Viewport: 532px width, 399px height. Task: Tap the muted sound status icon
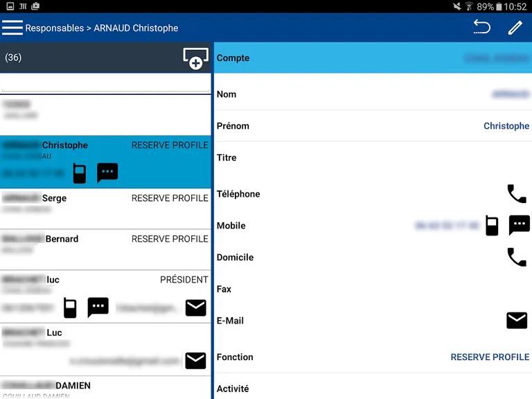(x=457, y=6)
